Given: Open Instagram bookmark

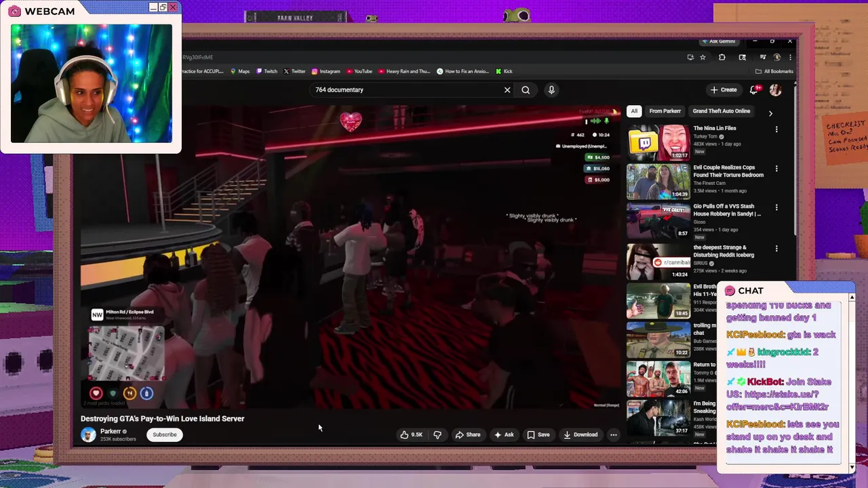Looking at the screenshot, I should (326, 71).
